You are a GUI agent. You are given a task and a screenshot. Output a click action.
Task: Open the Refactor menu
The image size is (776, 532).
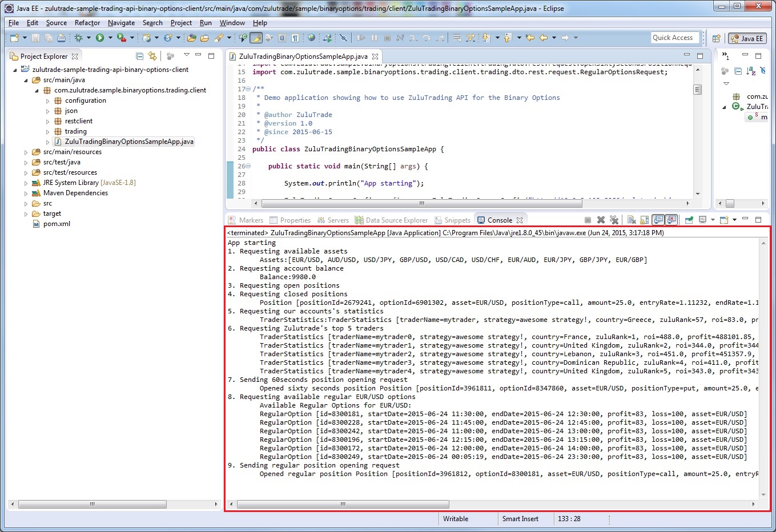pos(87,23)
